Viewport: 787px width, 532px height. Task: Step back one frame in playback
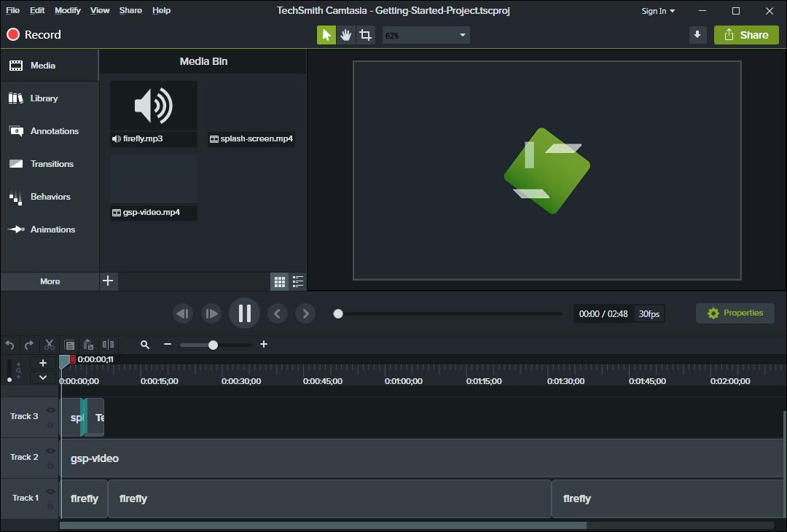point(183,313)
